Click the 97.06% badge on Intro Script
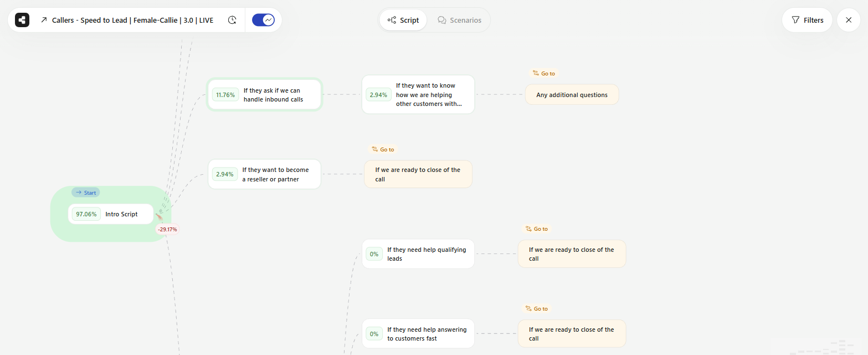Viewport: 868px width, 355px height. coord(86,214)
